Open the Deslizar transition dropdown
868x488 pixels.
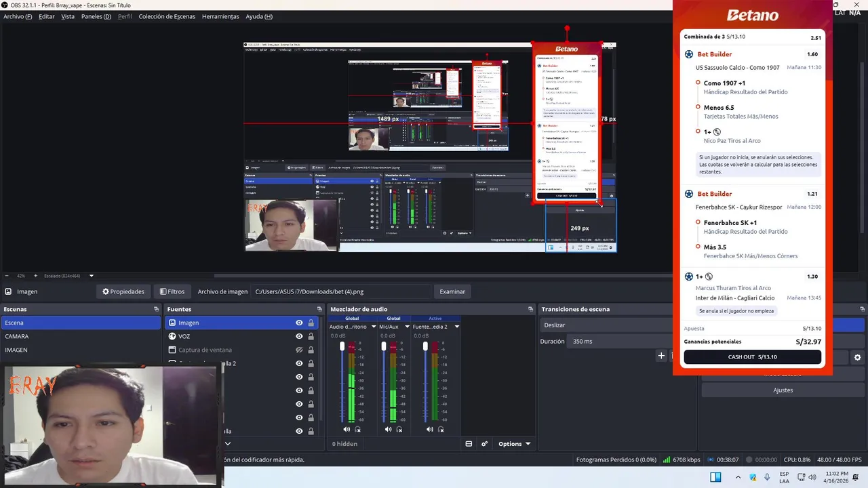click(x=607, y=325)
